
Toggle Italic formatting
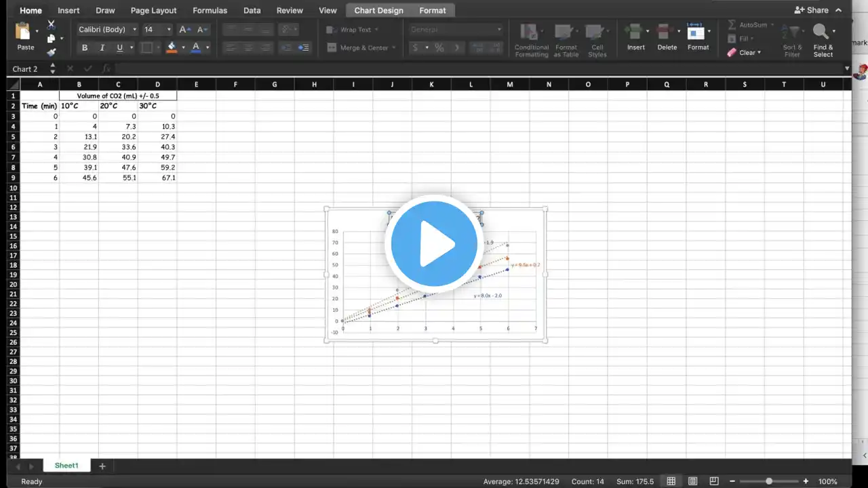pos(102,47)
